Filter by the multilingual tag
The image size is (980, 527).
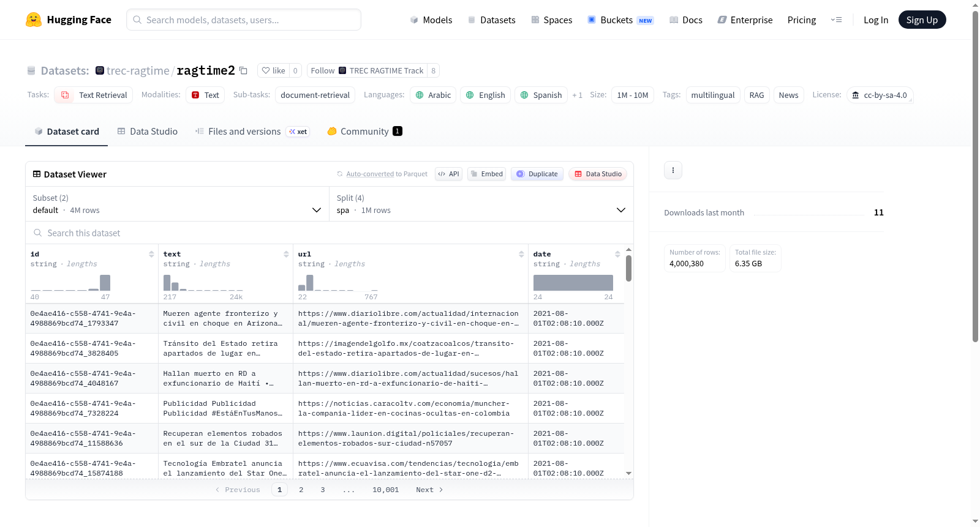[713, 95]
